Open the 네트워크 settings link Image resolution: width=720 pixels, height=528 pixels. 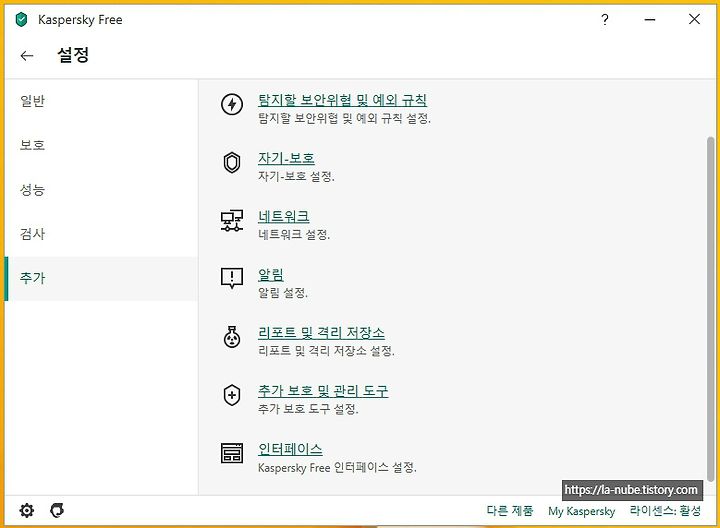(284, 217)
